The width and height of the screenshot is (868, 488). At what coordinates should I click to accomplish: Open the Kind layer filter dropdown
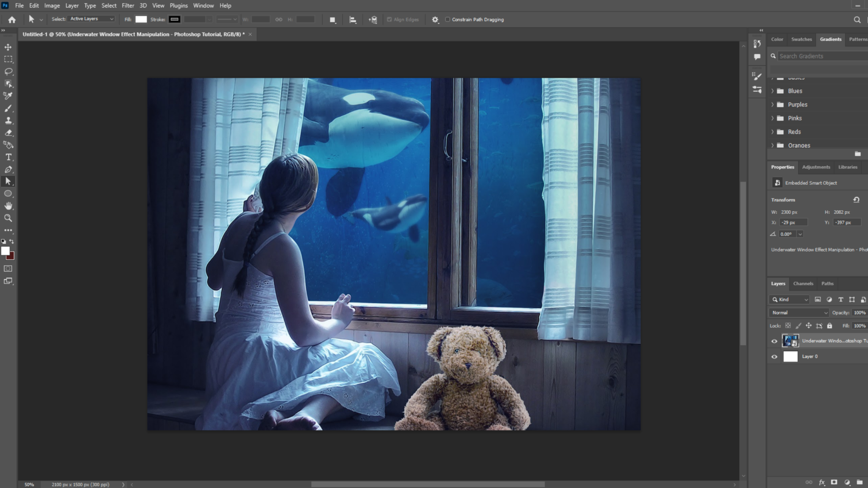[x=790, y=299]
